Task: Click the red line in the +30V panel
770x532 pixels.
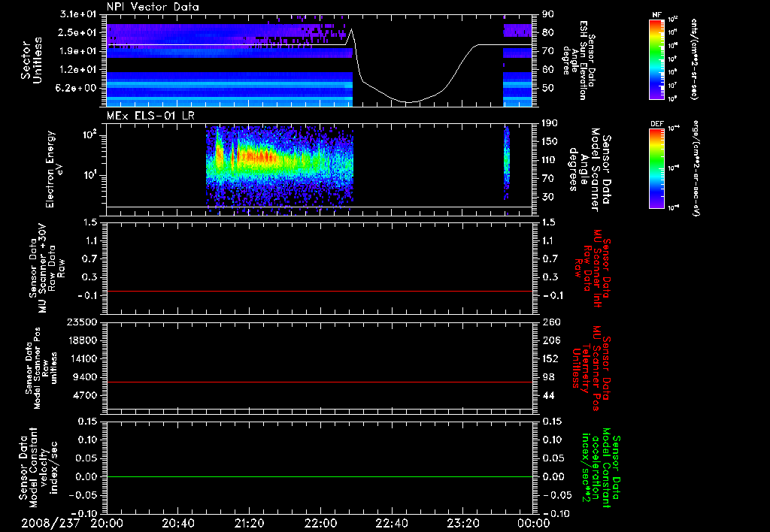Action: [320, 291]
